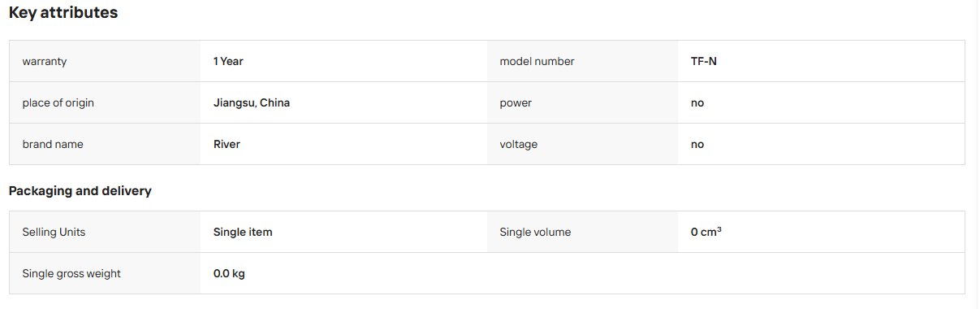This screenshot has height=309, width=980.
Task: Select the brand name label
Action: pyautogui.click(x=53, y=145)
